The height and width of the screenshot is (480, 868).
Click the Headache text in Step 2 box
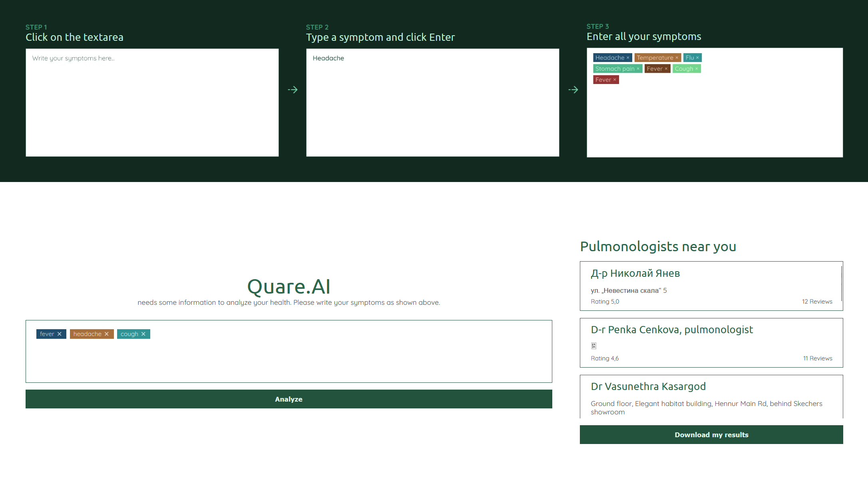pyautogui.click(x=328, y=58)
